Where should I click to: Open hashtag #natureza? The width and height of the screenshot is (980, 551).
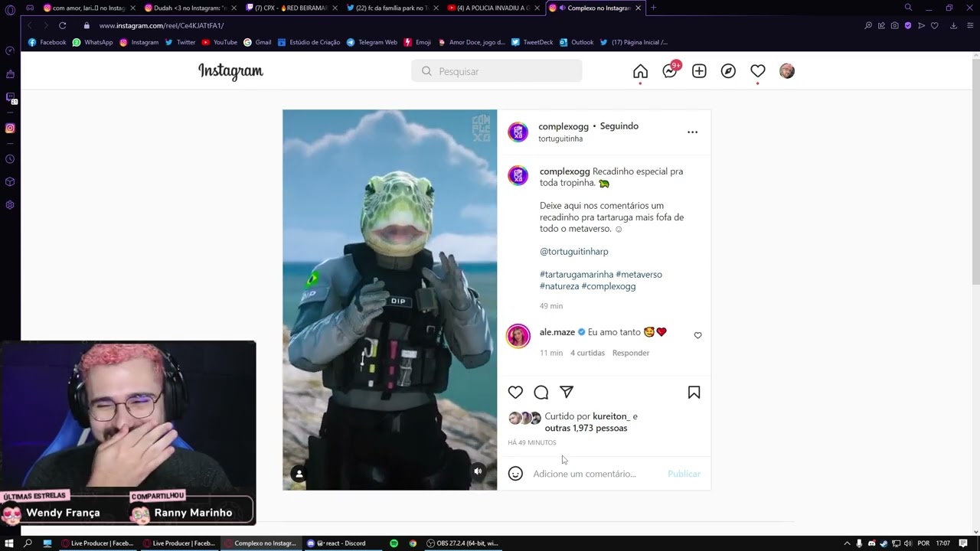point(559,286)
